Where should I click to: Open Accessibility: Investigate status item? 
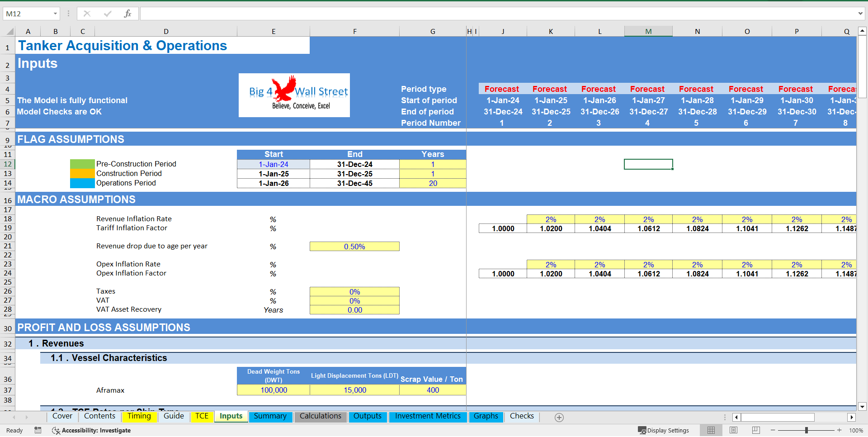91,430
